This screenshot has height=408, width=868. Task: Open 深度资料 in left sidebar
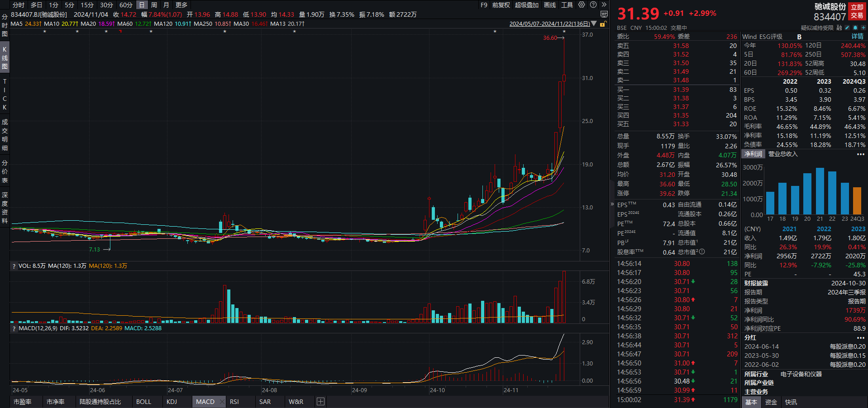5,208
